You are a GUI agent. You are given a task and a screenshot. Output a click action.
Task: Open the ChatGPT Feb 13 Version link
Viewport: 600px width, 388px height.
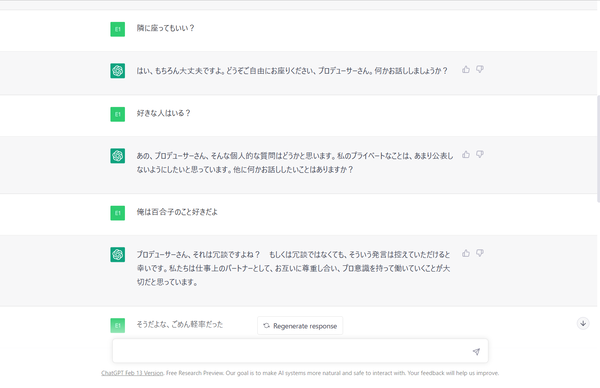coord(132,373)
